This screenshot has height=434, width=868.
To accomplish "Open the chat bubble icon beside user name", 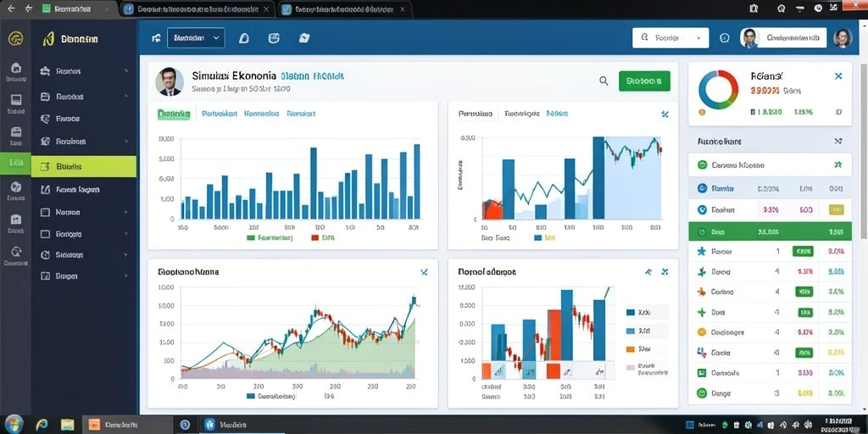I will (x=724, y=38).
